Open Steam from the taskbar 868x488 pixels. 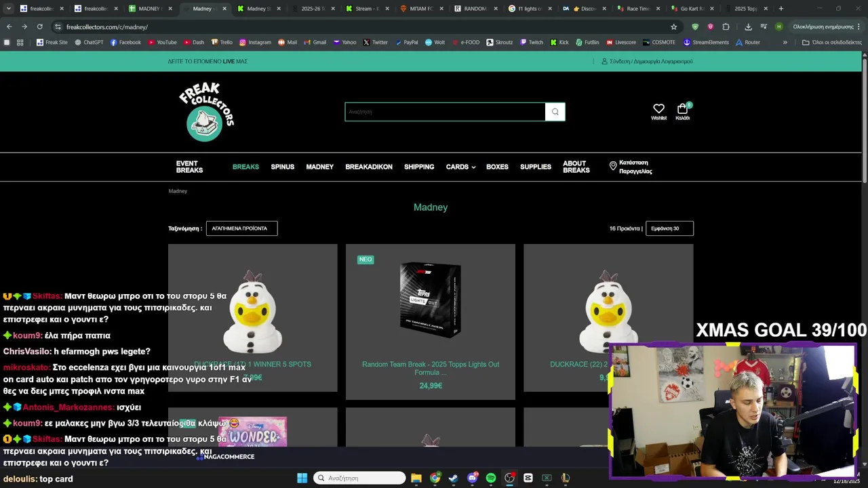(453, 478)
